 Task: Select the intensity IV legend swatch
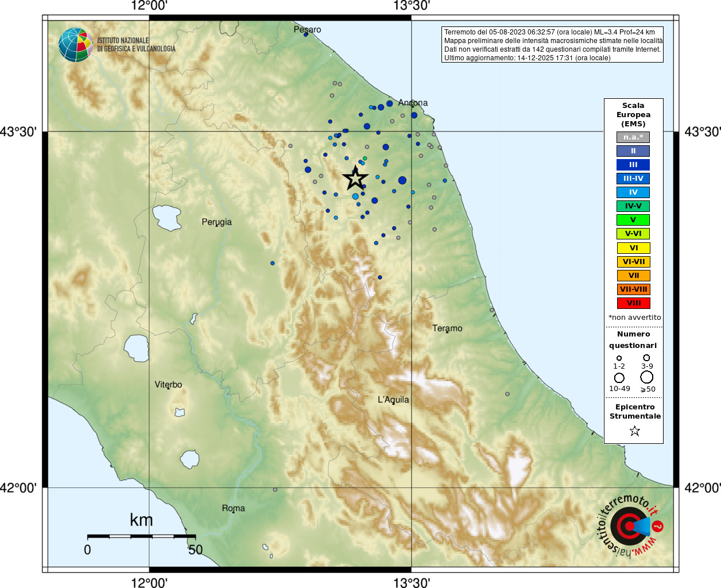[633, 192]
